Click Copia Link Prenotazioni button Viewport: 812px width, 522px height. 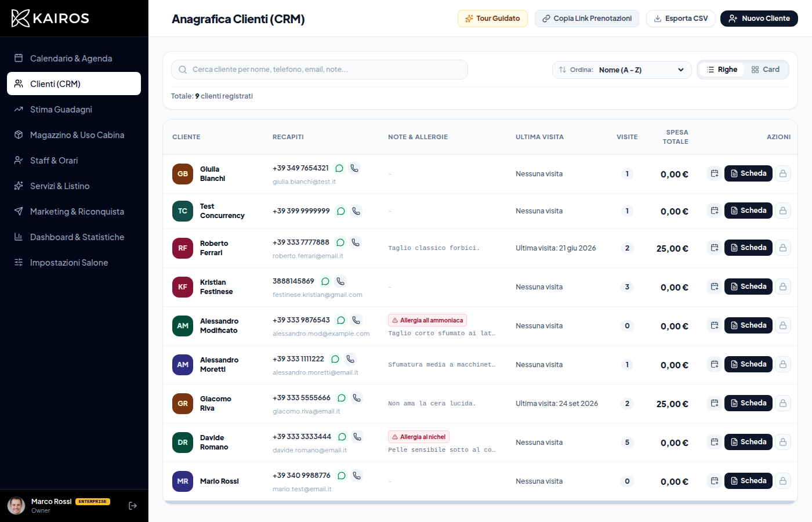[587, 19]
